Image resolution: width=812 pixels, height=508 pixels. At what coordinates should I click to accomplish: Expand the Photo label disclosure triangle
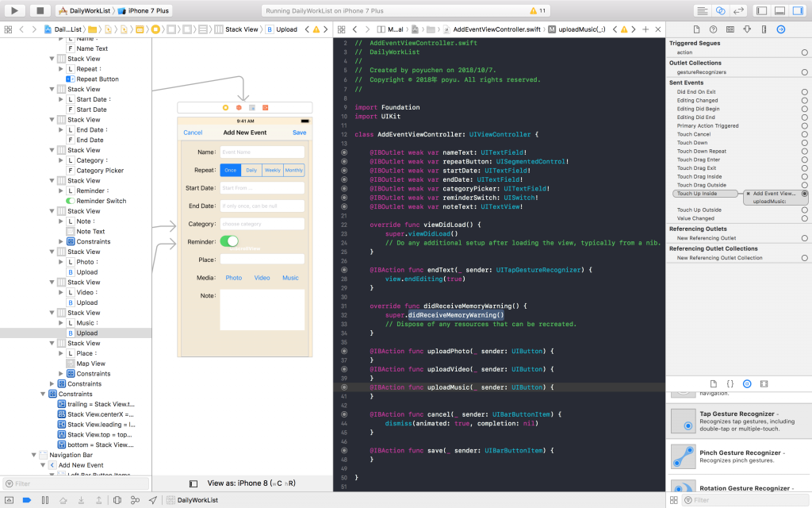[x=60, y=262]
